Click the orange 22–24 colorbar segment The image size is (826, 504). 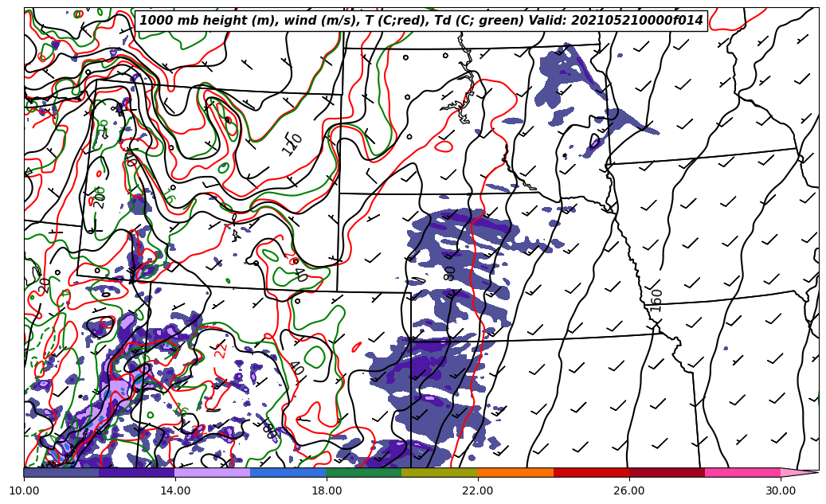[515, 472]
